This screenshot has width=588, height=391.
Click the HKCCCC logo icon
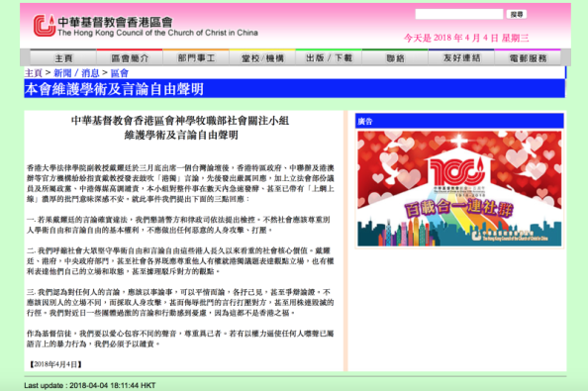click(x=45, y=26)
